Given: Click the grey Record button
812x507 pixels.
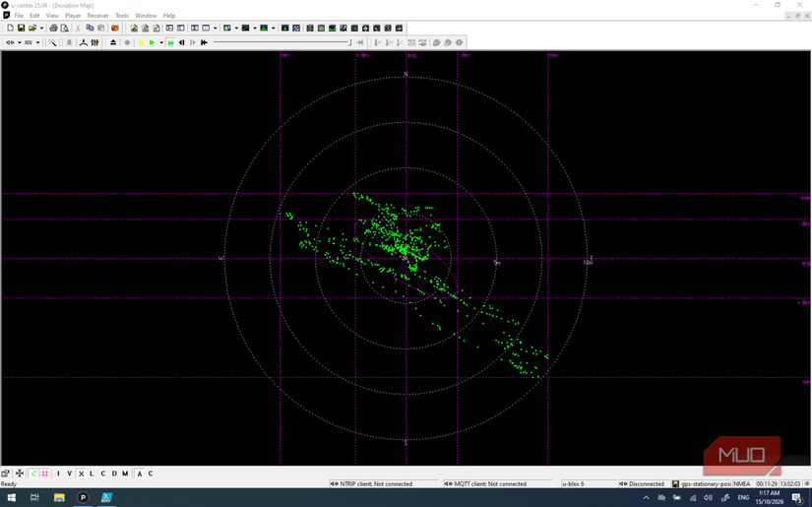Looking at the screenshot, I should (x=127, y=42).
